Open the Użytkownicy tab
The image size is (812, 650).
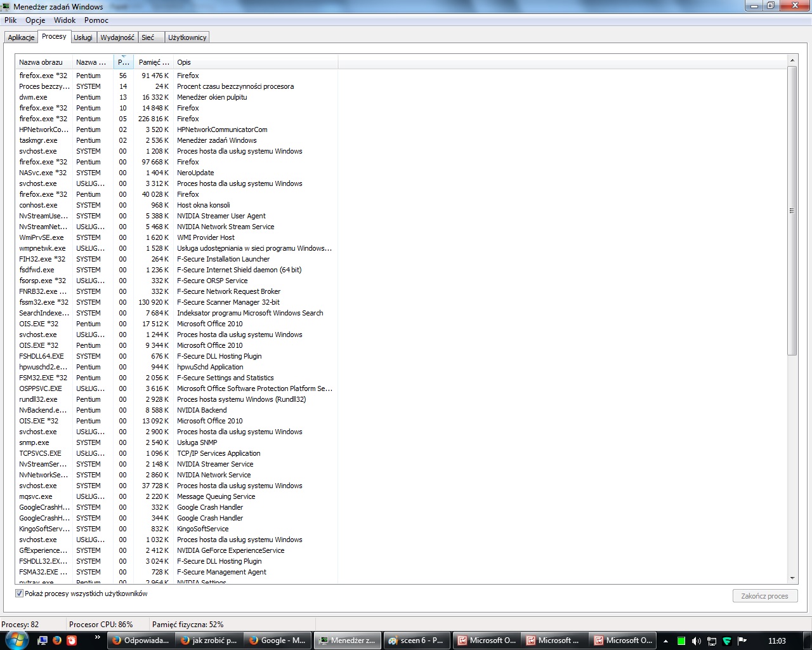[187, 37]
